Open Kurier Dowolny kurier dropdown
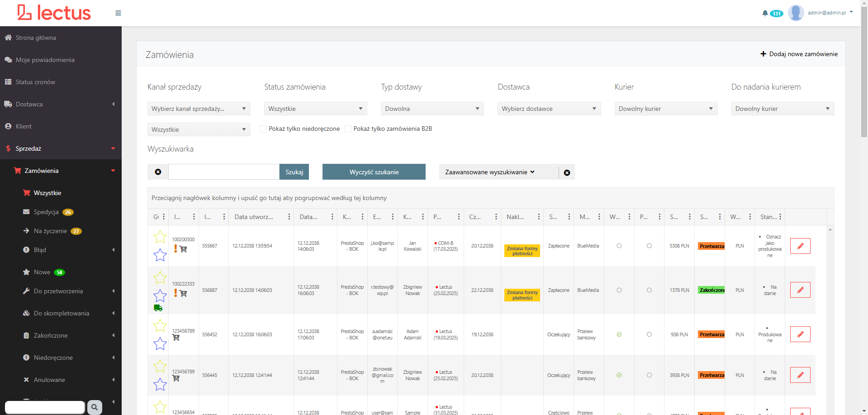This screenshot has width=868, height=415. (666, 109)
